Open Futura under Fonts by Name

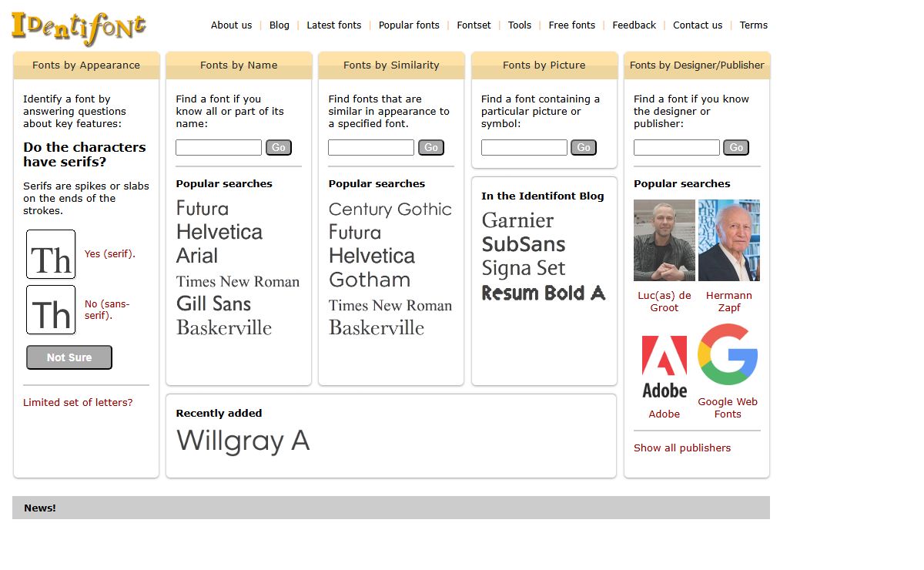[x=203, y=209]
